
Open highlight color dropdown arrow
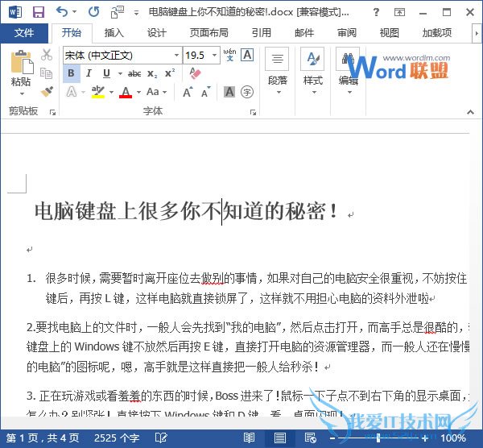point(111,92)
